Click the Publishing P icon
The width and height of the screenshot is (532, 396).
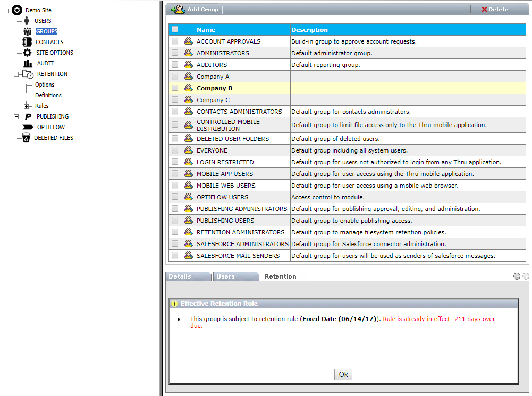click(x=28, y=116)
